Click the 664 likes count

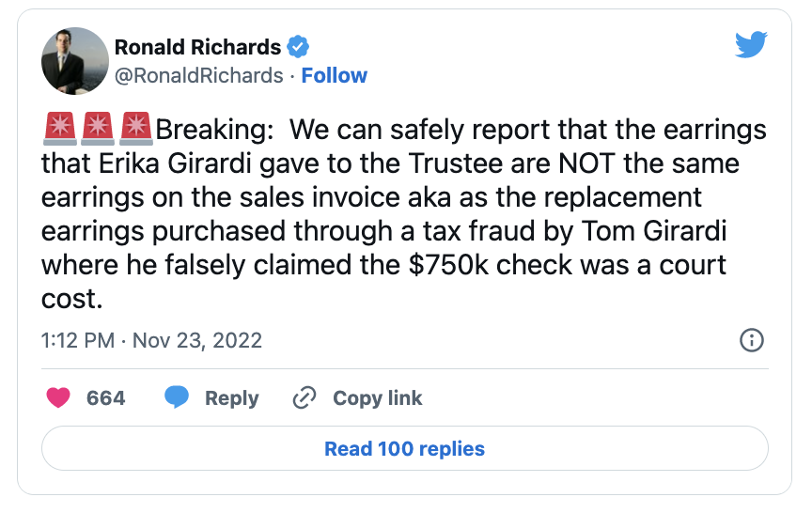[105, 398]
